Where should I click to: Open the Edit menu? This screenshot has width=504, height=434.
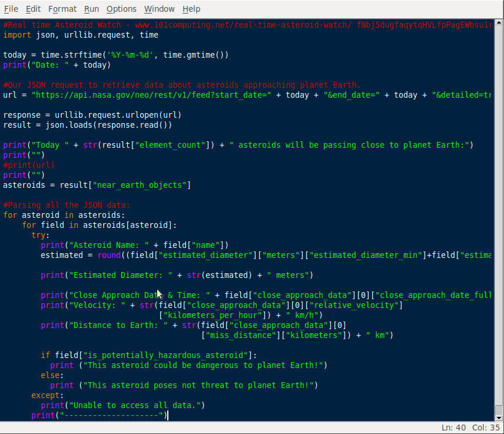click(33, 9)
